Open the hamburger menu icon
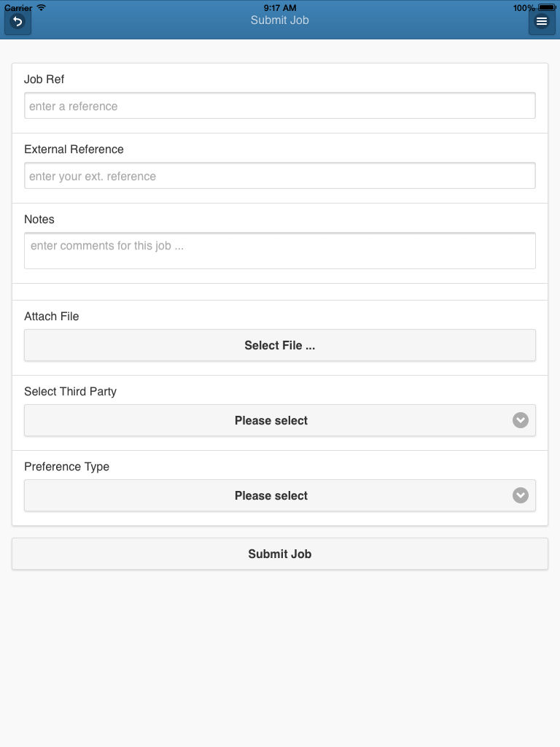The width and height of the screenshot is (560, 747). [x=542, y=21]
